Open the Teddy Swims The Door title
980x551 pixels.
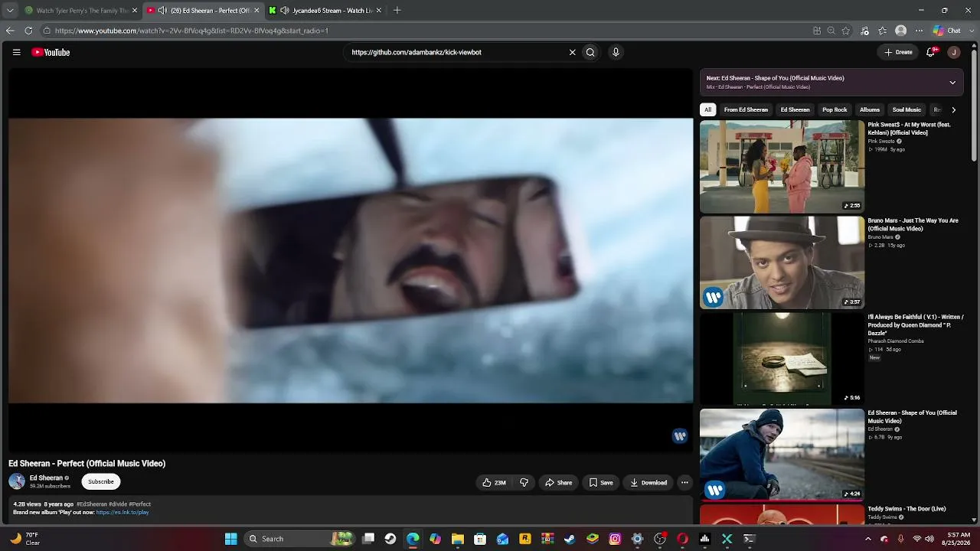click(906, 509)
